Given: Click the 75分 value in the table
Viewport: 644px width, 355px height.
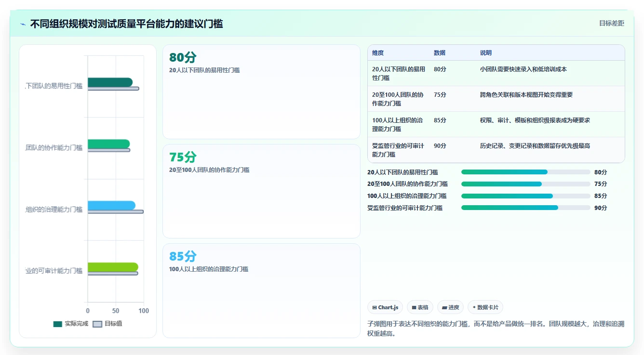Looking at the screenshot, I should [440, 95].
